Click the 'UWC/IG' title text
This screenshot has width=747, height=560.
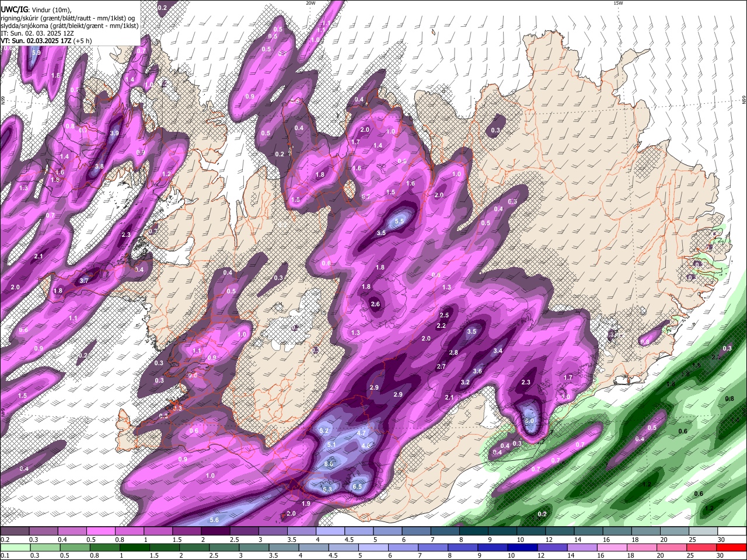[14, 9]
